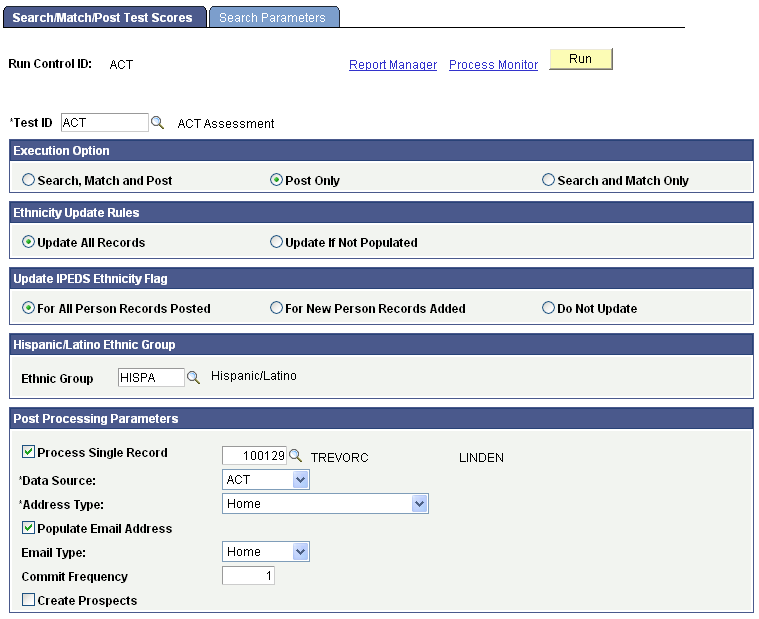Click the LINDEN name text

tap(481, 458)
